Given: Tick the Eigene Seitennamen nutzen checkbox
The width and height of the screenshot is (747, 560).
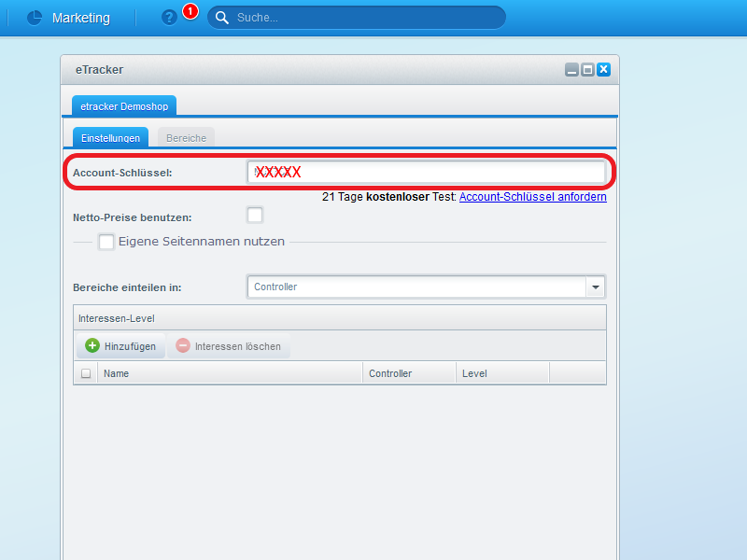Looking at the screenshot, I should 106,242.
